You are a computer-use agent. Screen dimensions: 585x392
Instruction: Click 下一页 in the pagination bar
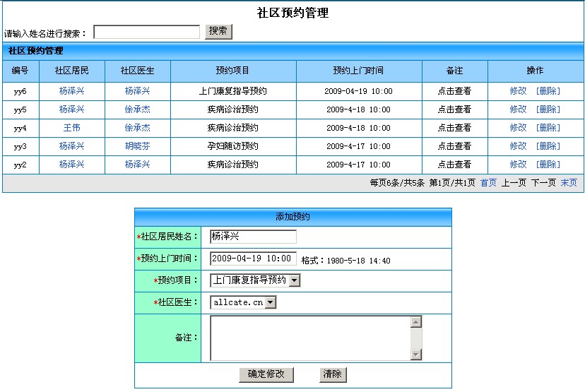click(x=543, y=183)
